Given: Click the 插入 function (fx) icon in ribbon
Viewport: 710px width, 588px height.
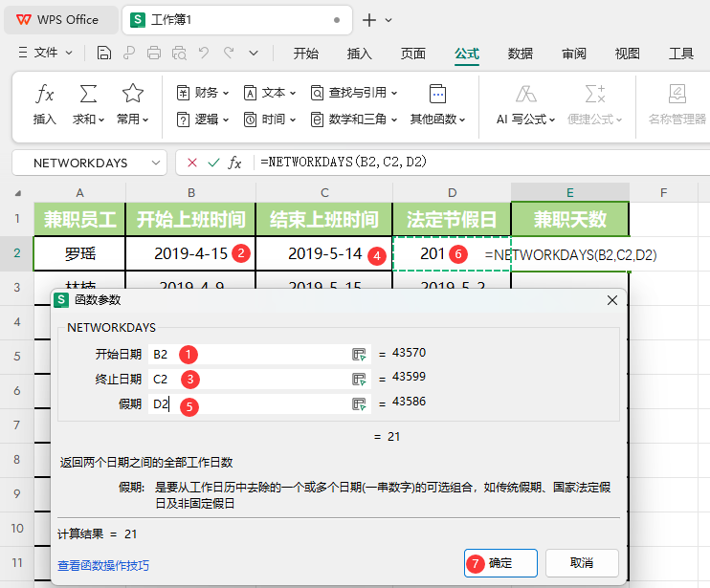Looking at the screenshot, I should [x=45, y=94].
